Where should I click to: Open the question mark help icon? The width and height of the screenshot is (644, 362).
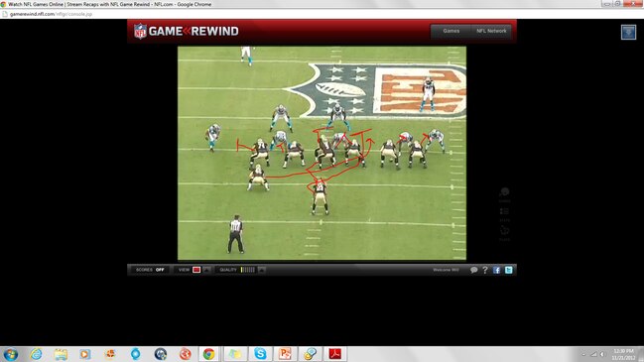click(485, 270)
